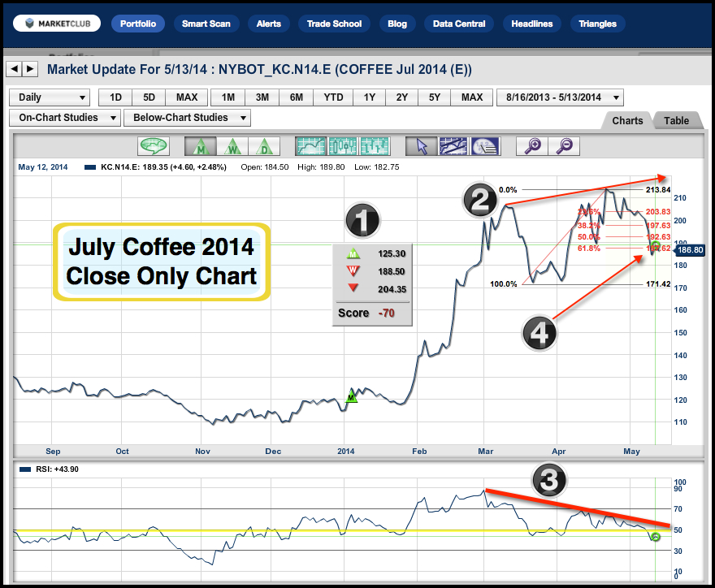
Task: Switch to the Table tab
Action: tap(676, 121)
